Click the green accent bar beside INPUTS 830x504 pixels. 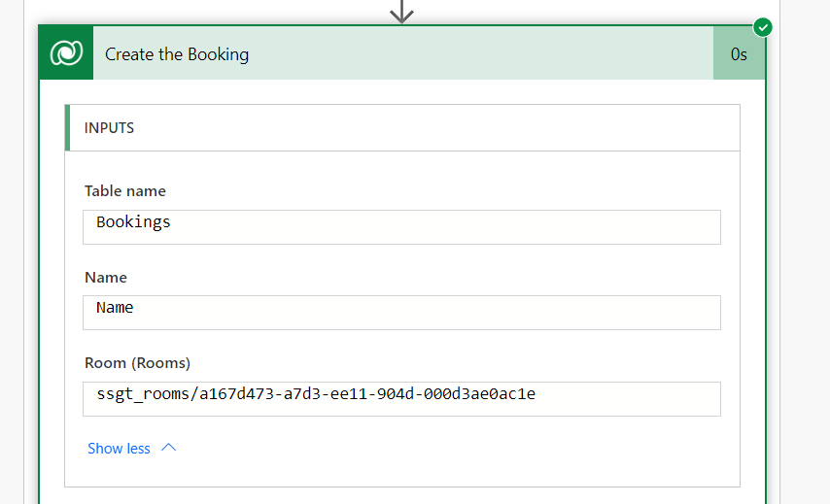click(x=67, y=127)
